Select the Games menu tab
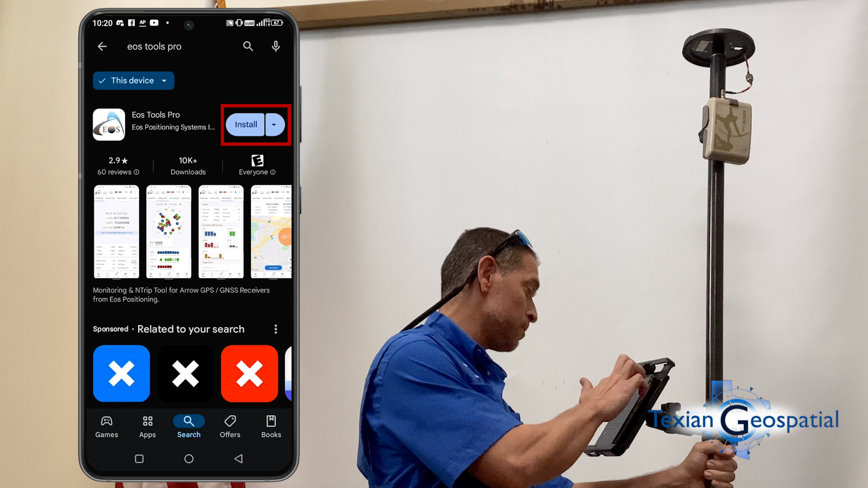 106,426
